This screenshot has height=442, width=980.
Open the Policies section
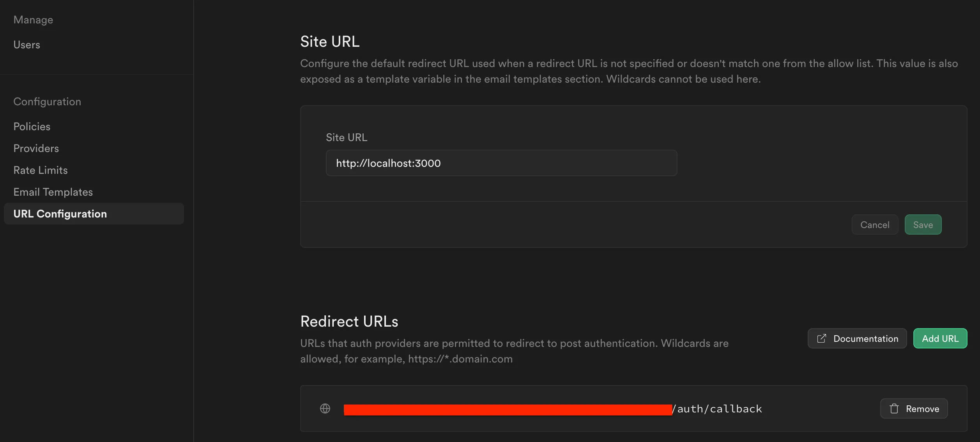[32, 126]
